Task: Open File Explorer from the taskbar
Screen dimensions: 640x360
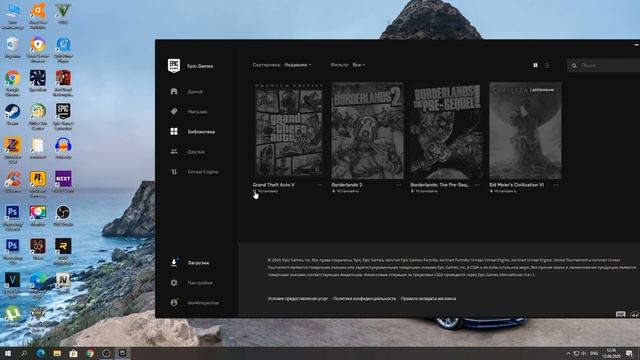Action: [57, 353]
